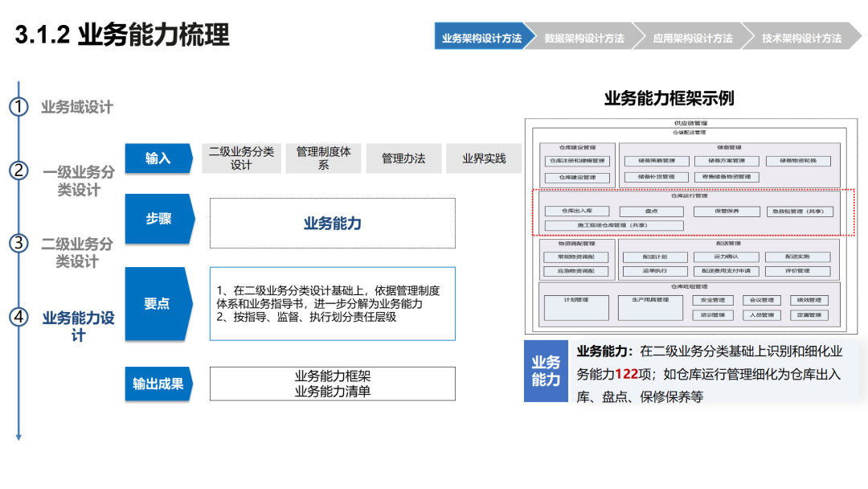Screen dimensions: 868x489
Task: Click the 业务能力设计 step title
Action: (79, 327)
